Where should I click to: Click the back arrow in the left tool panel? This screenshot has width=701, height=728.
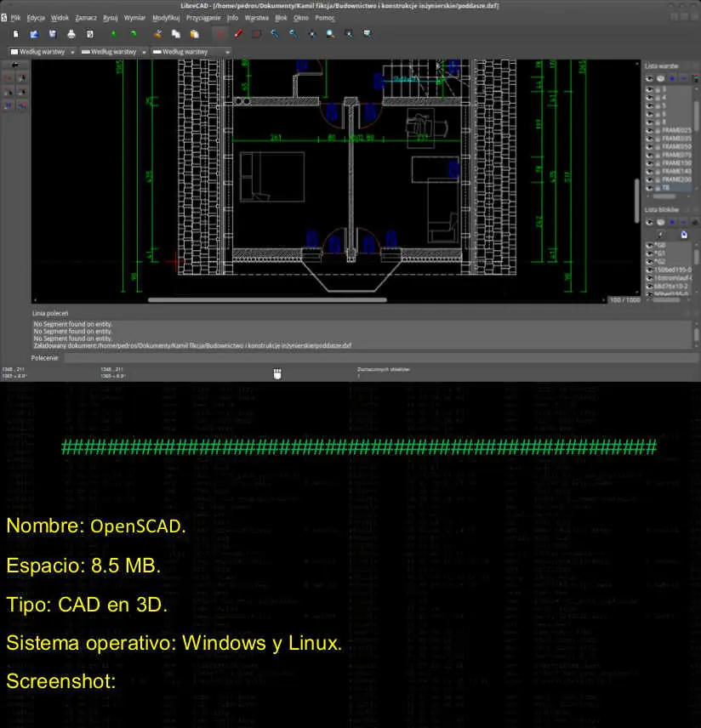[15, 65]
